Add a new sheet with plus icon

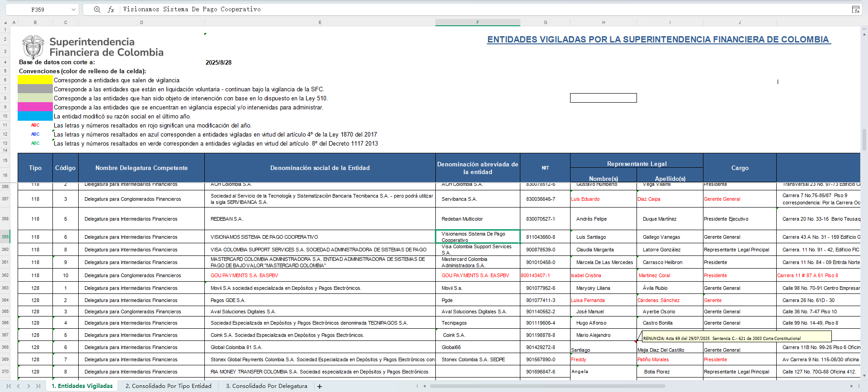point(320,386)
